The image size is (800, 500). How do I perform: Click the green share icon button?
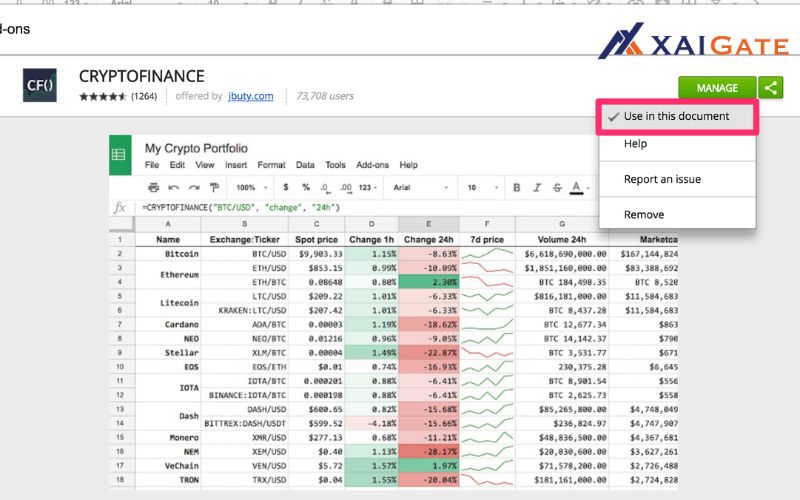click(x=770, y=88)
